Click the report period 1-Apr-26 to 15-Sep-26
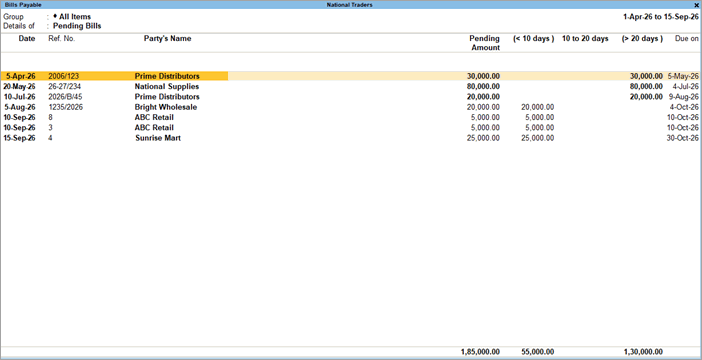Image resolution: width=702 pixels, height=360 pixels. pyautogui.click(x=661, y=17)
